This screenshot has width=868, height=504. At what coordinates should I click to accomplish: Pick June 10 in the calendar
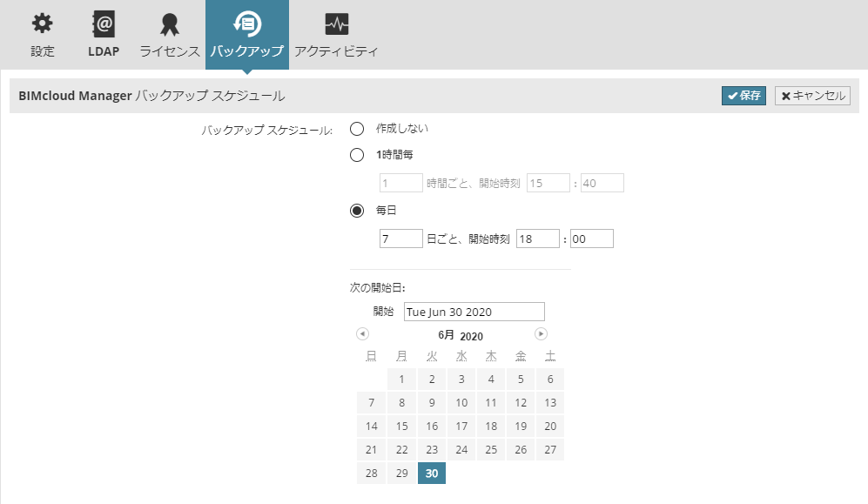(x=461, y=403)
